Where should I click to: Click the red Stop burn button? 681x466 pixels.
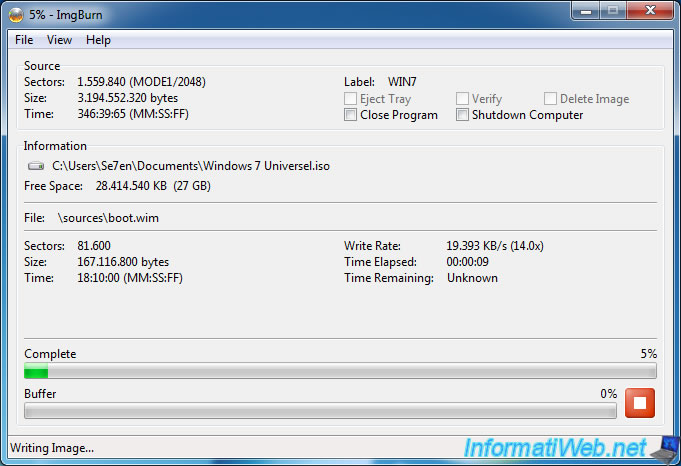pos(640,403)
